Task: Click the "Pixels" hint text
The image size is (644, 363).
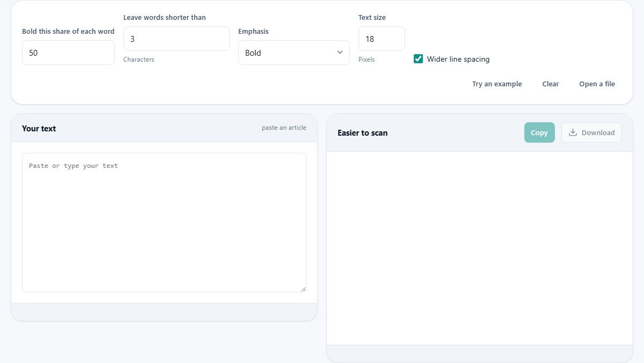Action: click(367, 60)
